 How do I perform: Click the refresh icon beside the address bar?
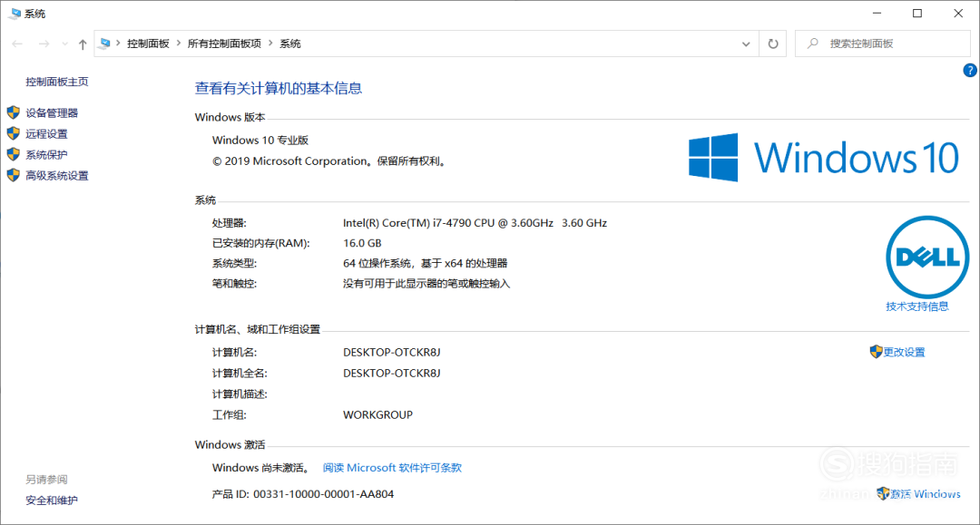pyautogui.click(x=772, y=43)
